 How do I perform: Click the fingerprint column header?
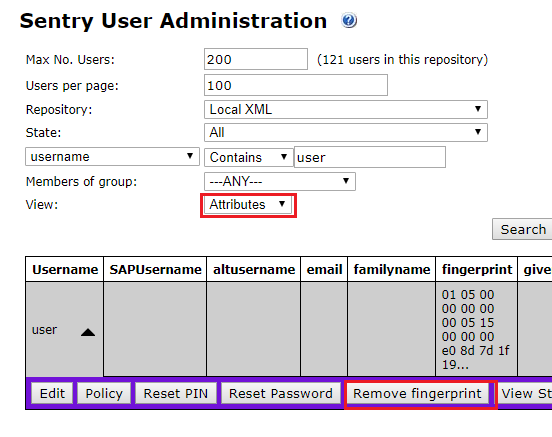coord(477,269)
